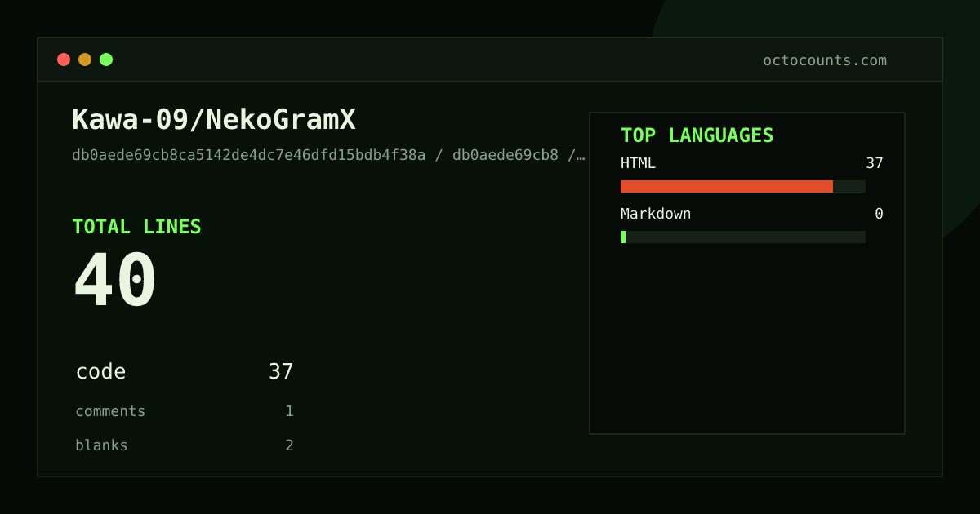Click the blanks count value 2

click(x=289, y=445)
